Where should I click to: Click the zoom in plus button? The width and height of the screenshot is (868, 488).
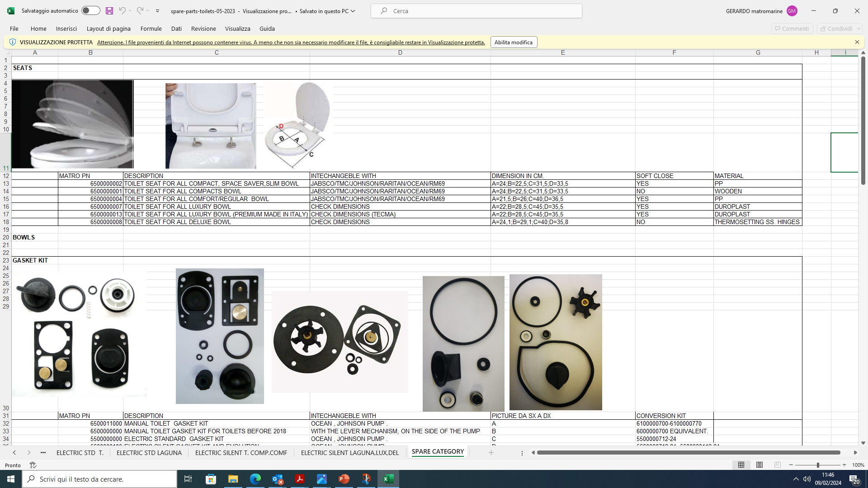(x=844, y=465)
